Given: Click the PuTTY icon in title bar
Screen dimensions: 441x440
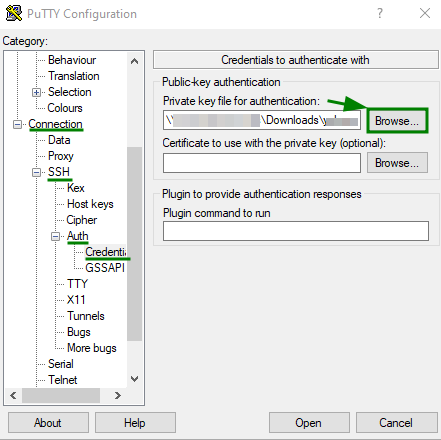Looking at the screenshot, I should (14, 13).
